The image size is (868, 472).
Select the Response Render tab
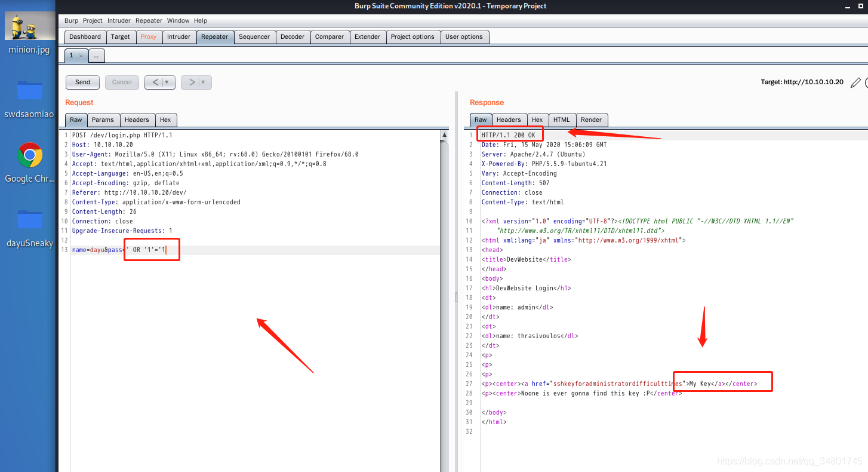591,119
